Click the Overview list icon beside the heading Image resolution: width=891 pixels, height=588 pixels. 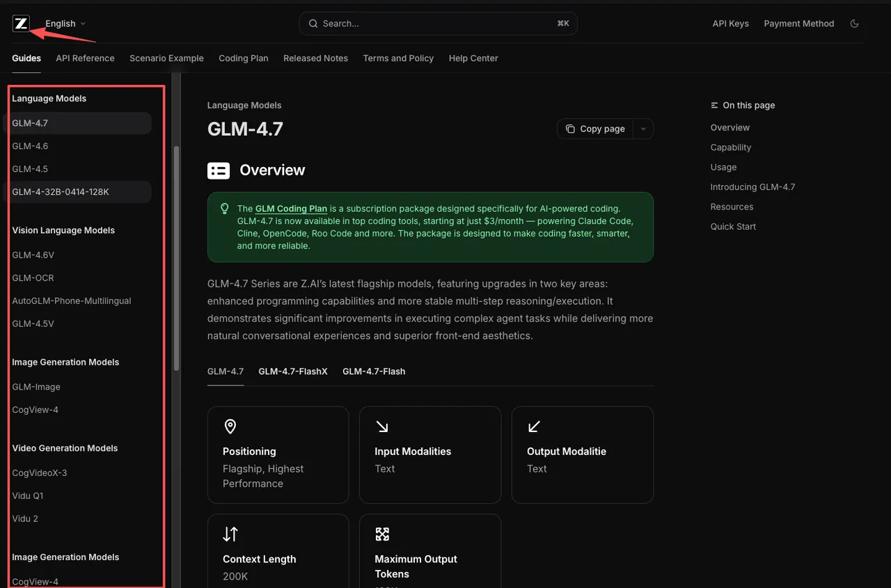[x=219, y=170]
